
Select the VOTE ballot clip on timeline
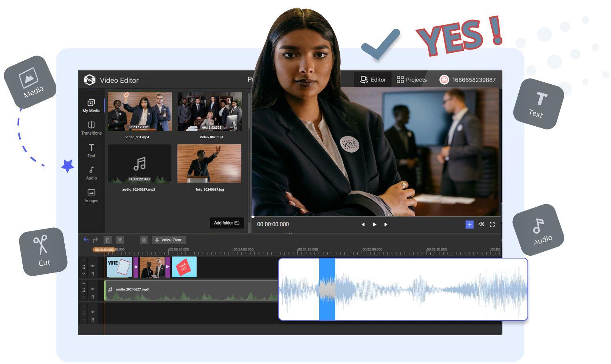coord(119,267)
